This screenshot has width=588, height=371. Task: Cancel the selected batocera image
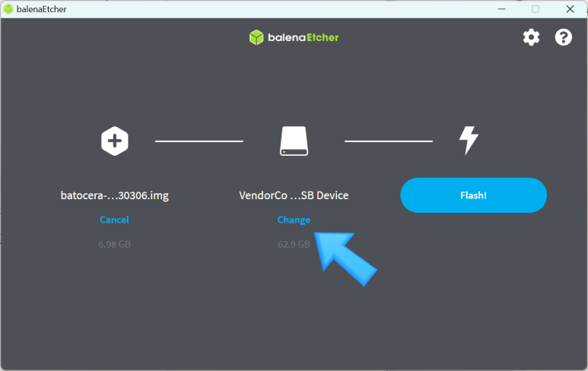(x=114, y=220)
